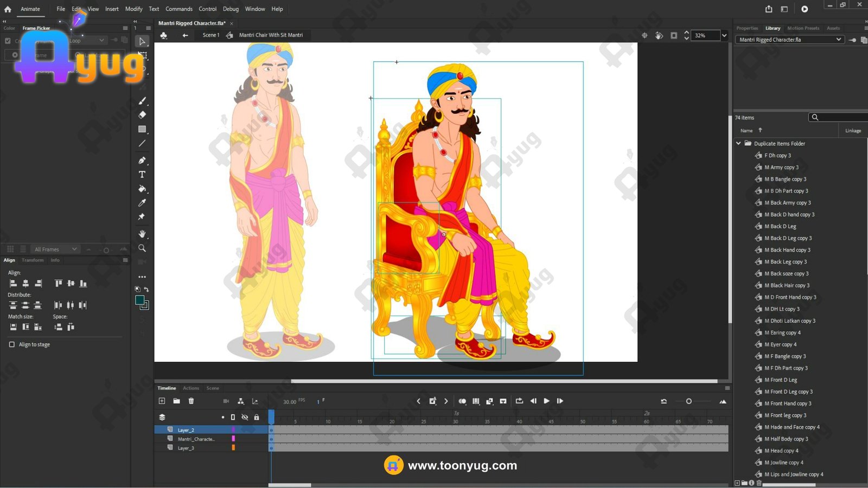Select the Selection arrow tool
This screenshot has height=488, width=868.
click(x=142, y=41)
